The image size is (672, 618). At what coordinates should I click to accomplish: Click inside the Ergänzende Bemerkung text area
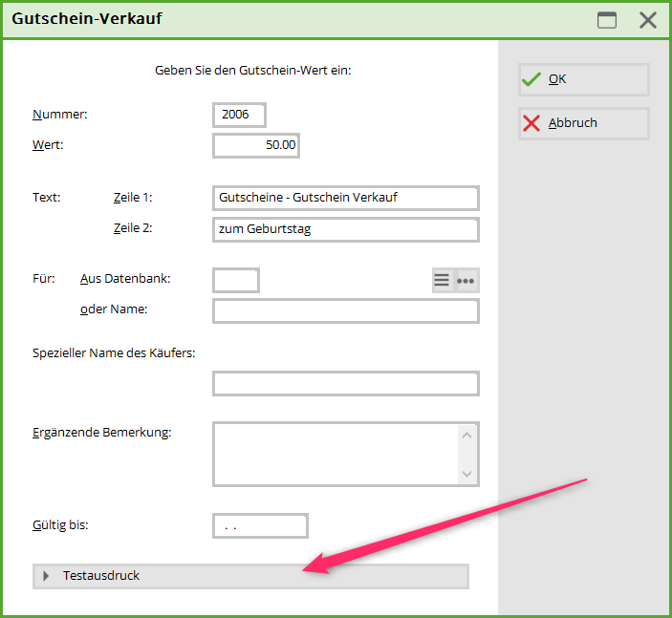coord(335,455)
